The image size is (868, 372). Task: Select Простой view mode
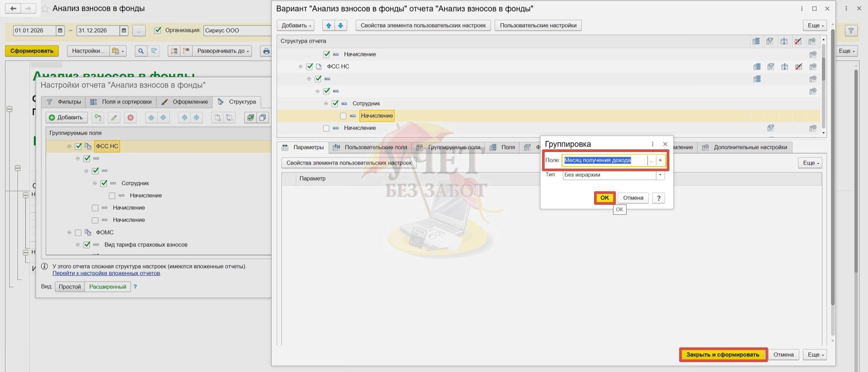click(x=70, y=287)
